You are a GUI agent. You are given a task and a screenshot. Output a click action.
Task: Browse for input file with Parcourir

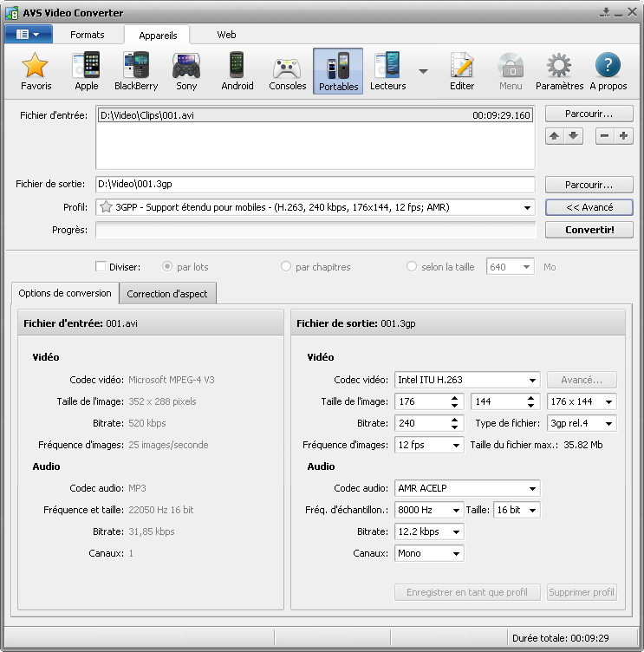coord(589,114)
